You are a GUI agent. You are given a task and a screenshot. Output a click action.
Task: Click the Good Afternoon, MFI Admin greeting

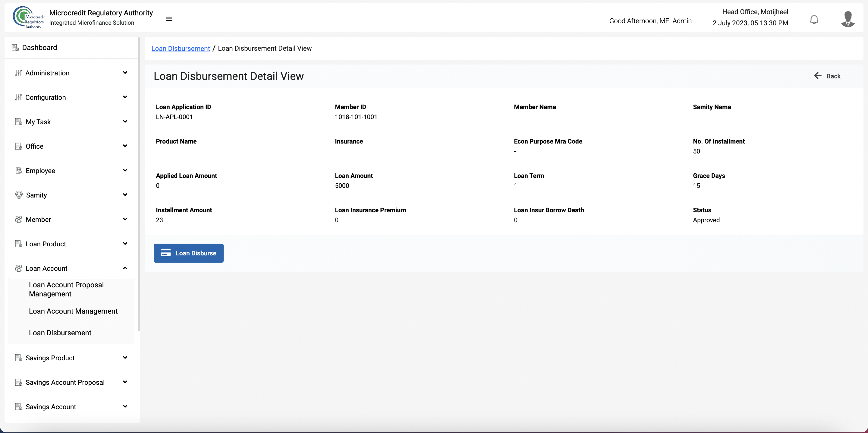pos(650,21)
